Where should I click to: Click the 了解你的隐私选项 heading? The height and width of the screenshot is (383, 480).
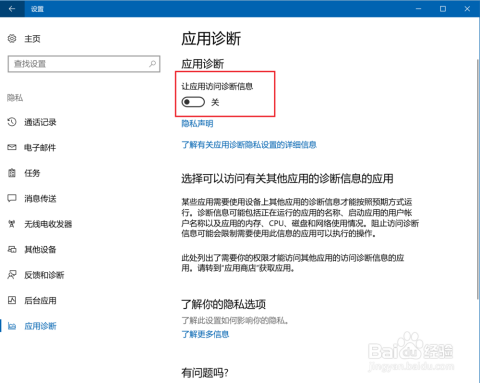224,304
